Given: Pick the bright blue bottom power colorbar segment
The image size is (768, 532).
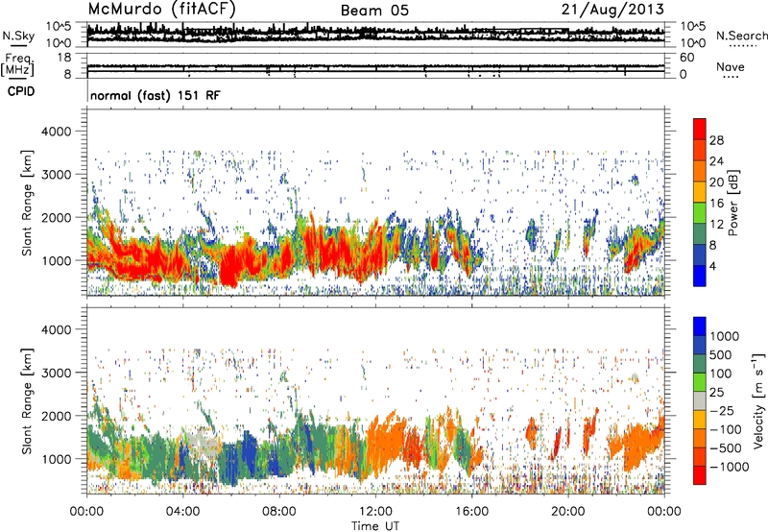Looking at the screenshot, I should click(x=700, y=276).
